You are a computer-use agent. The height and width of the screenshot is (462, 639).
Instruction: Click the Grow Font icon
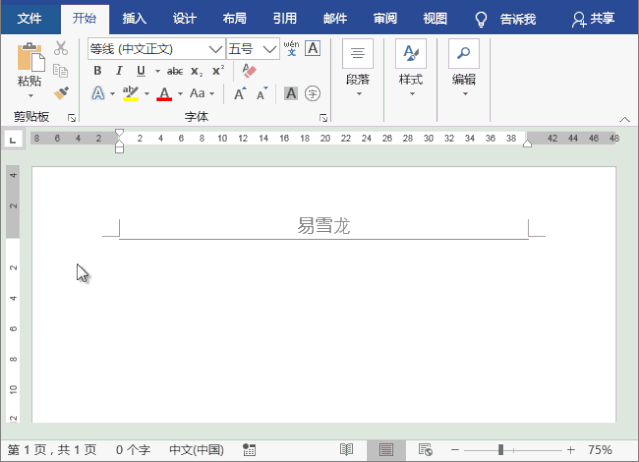pyautogui.click(x=240, y=93)
